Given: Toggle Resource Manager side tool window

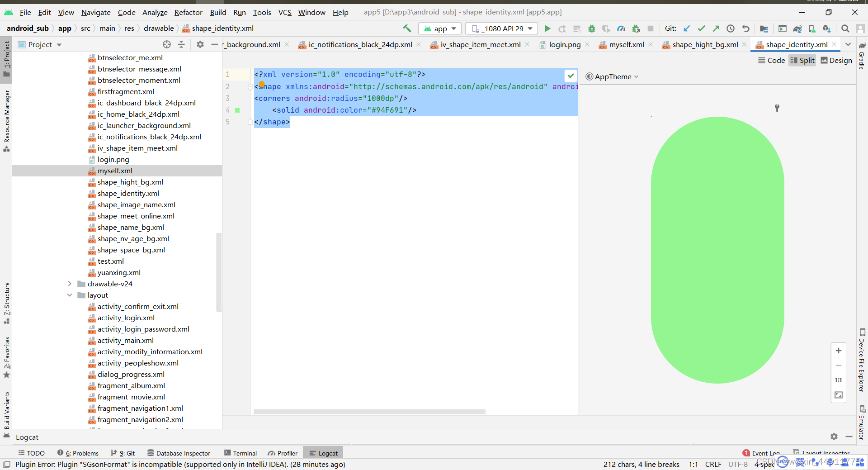Looking at the screenshot, I should pyautogui.click(x=6, y=120).
